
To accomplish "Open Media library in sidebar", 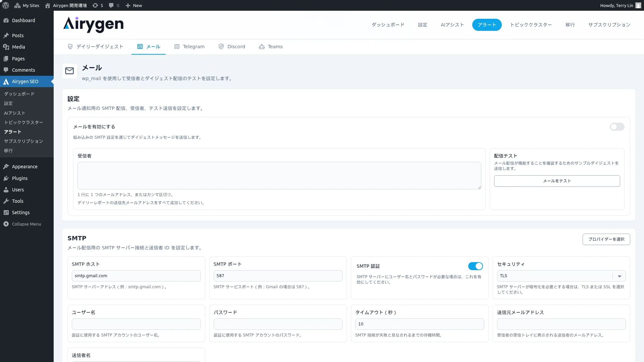I will click(x=18, y=47).
